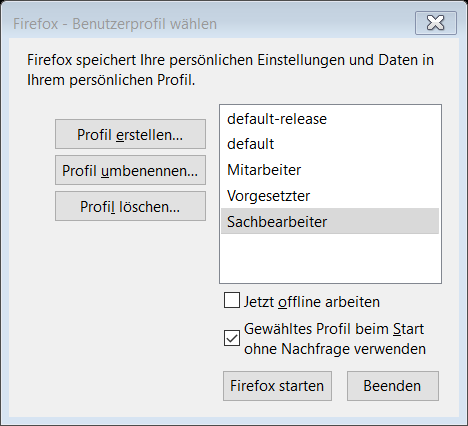Close the dialog with the X button
The height and width of the screenshot is (426, 468).
pos(436,23)
